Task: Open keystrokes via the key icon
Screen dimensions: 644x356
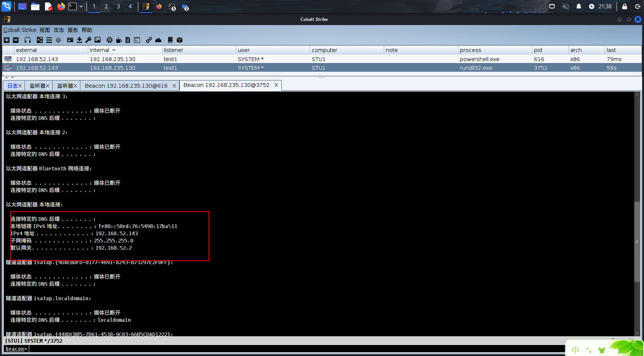Action: tap(88, 40)
